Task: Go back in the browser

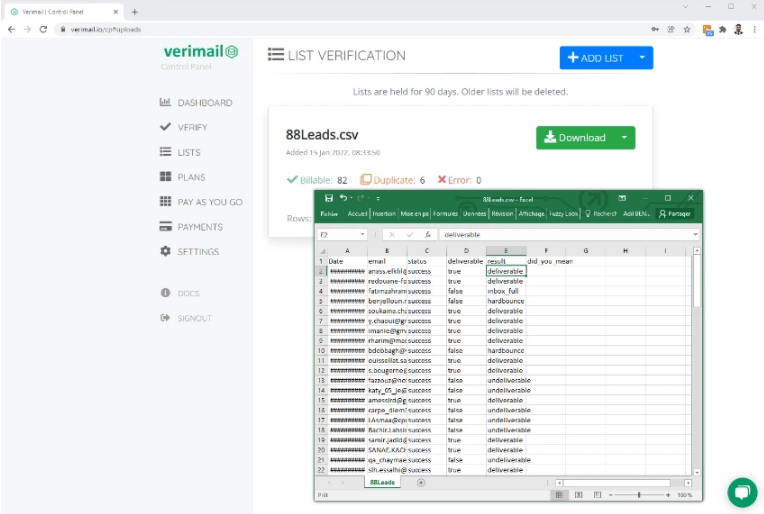Action: [12, 29]
